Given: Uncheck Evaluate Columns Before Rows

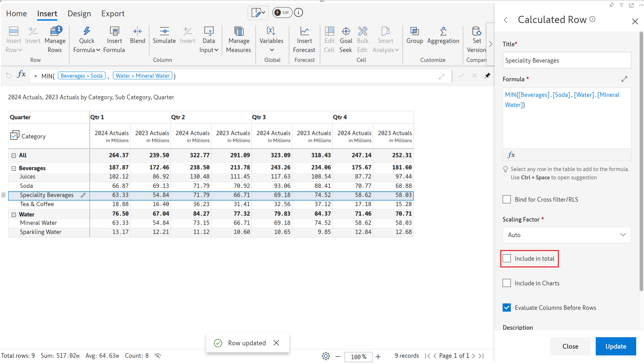Looking at the screenshot, I should pyautogui.click(x=507, y=307).
